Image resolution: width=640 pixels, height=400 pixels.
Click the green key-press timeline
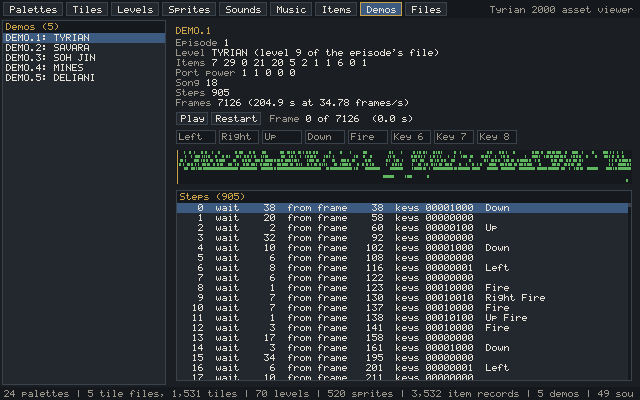click(x=404, y=167)
